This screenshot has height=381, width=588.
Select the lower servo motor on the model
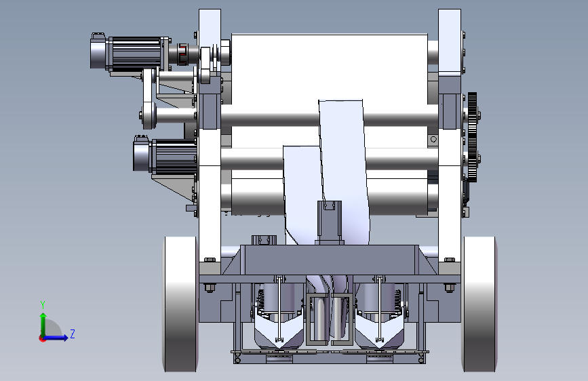click(165, 155)
